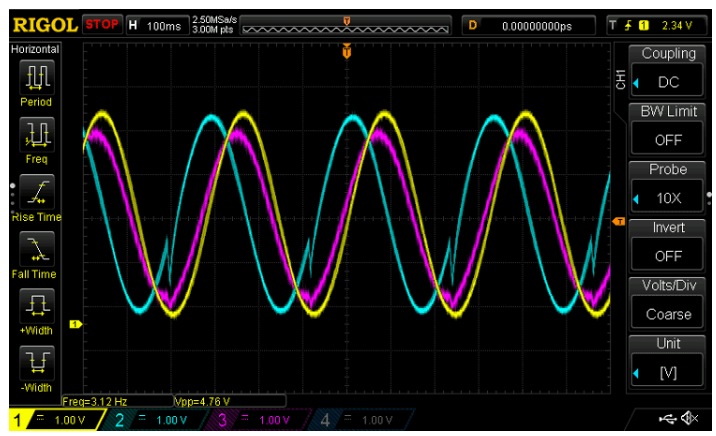Click the yellow channel 1 ground marker
The width and height of the screenshot is (716, 436).
(x=75, y=324)
